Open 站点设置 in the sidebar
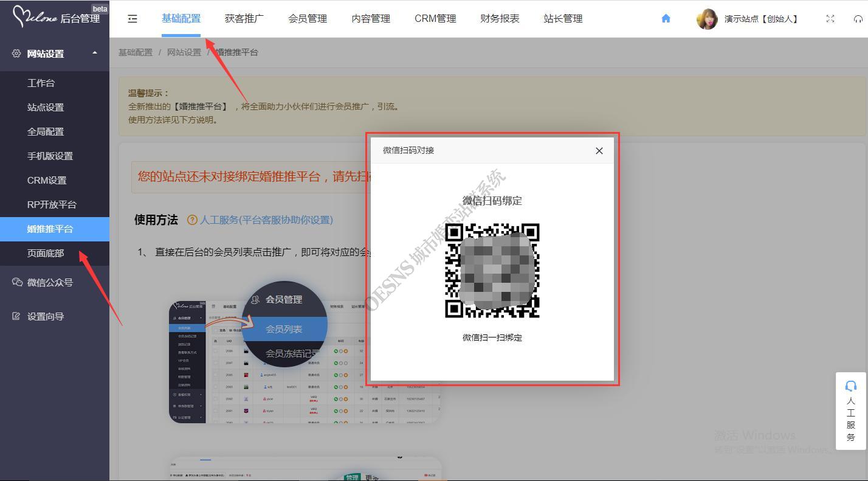This screenshot has width=868, height=481. pos(55,108)
